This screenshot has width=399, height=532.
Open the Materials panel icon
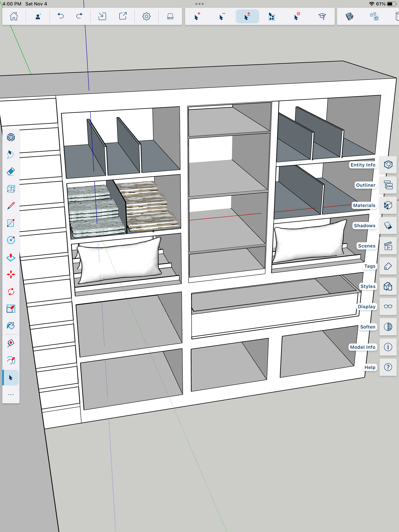[x=388, y=205]
